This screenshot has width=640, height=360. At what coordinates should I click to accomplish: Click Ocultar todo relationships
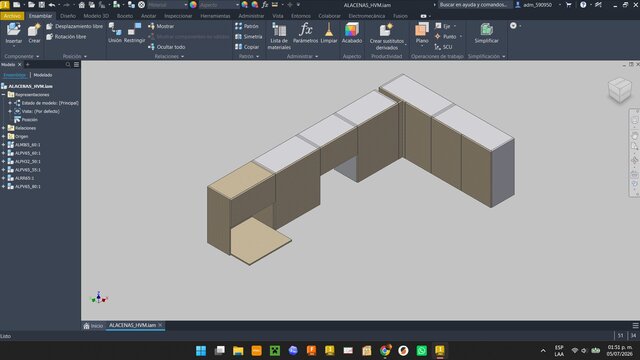point(167,47)
